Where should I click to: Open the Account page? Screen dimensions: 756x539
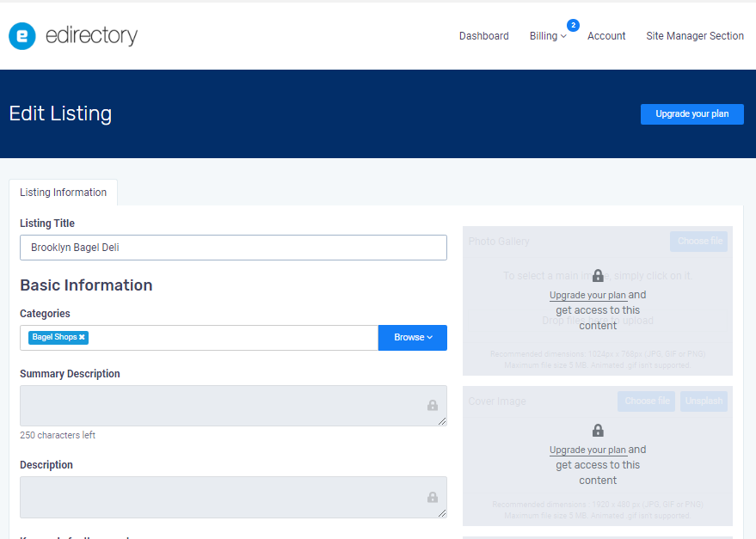click(606, 36)
